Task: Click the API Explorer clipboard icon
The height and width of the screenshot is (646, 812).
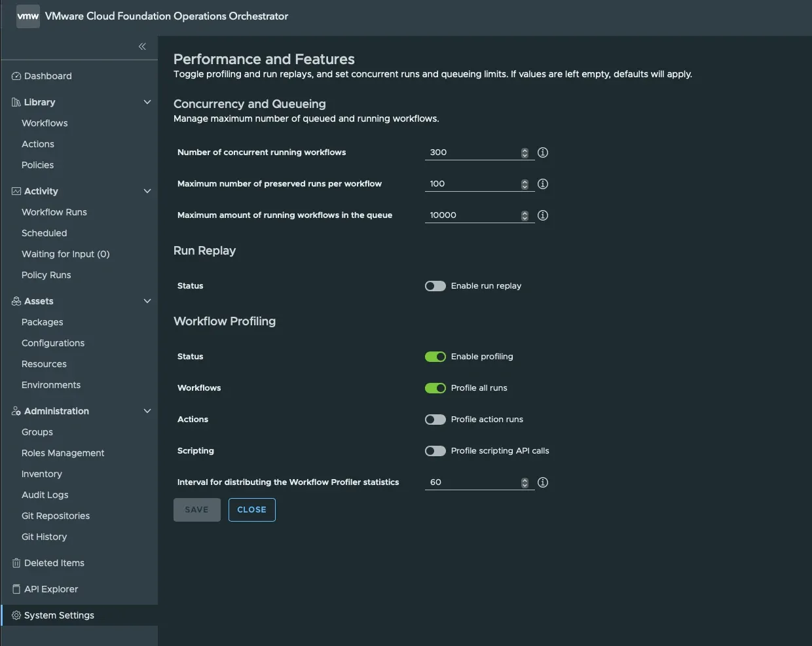Action: tap(16, 589)
